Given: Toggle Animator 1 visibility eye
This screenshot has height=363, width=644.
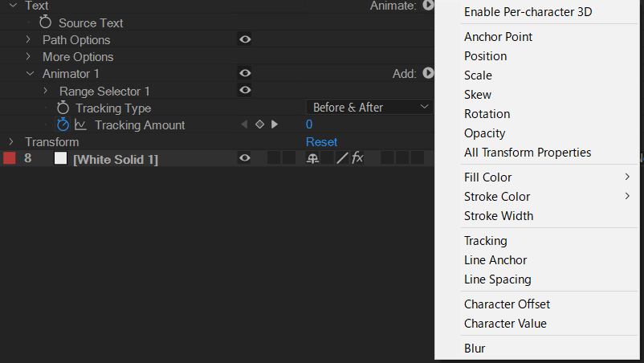Looking at the screenshot, I should click(245, 73).
